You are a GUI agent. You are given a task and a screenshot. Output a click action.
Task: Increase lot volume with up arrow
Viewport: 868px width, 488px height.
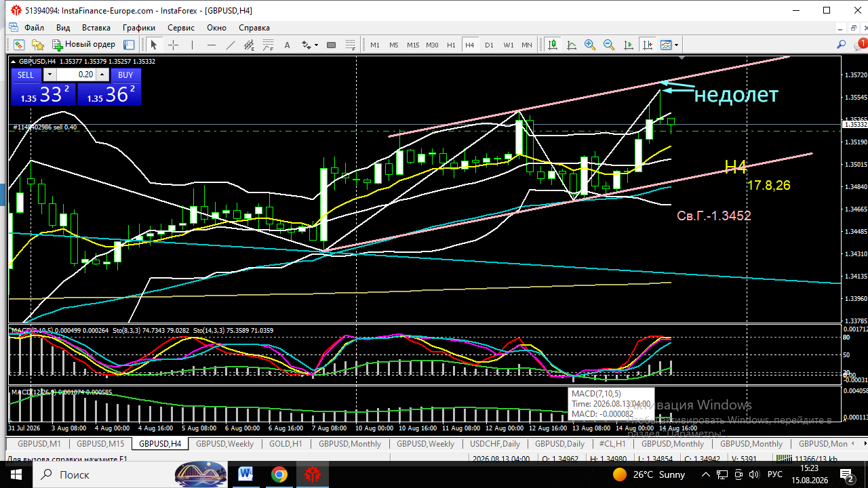point(102,75)
